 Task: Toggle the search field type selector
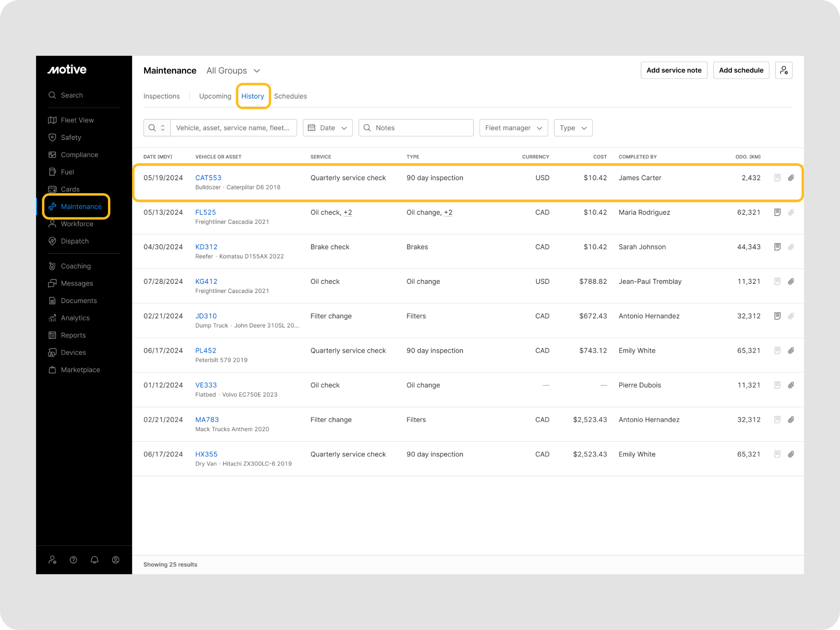coord(157,128)
